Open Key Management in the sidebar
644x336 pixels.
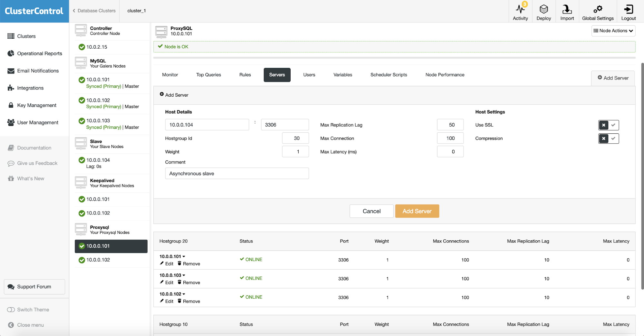coord(32,105)
